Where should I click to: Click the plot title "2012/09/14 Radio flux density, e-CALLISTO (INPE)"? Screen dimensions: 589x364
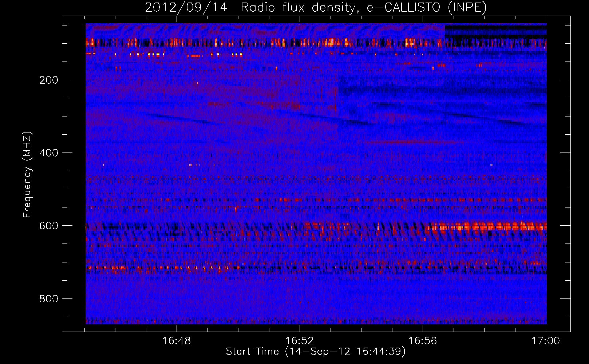pos(316,7)
